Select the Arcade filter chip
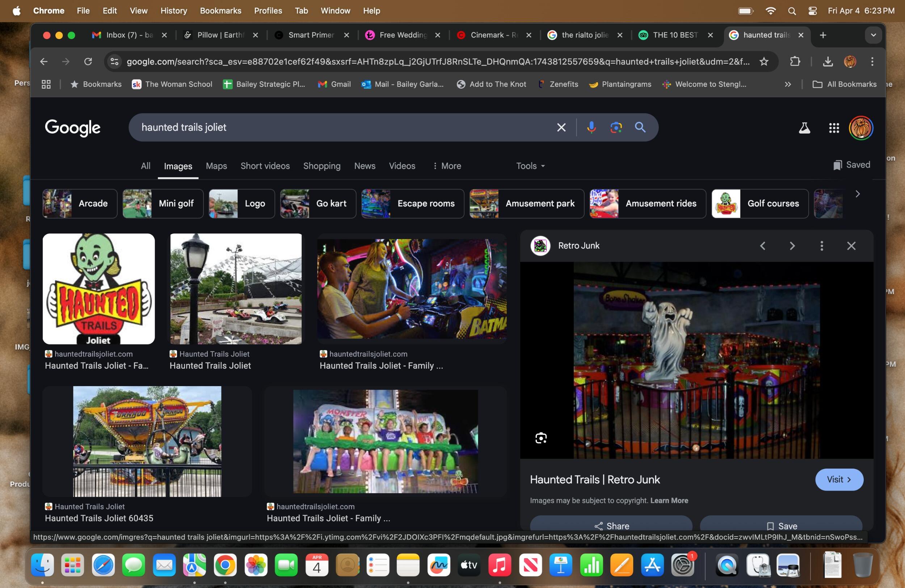Viewport: 905px width, 588px height. [80, 204]
